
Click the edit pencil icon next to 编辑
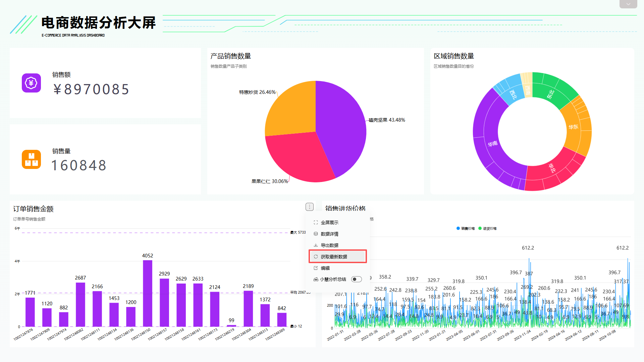[316, 268]
